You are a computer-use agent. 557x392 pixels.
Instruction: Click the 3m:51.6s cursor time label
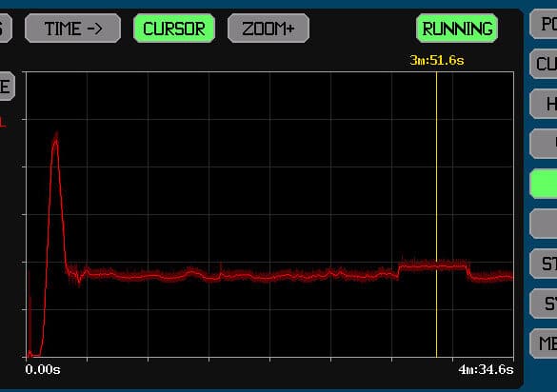point(437,60)
